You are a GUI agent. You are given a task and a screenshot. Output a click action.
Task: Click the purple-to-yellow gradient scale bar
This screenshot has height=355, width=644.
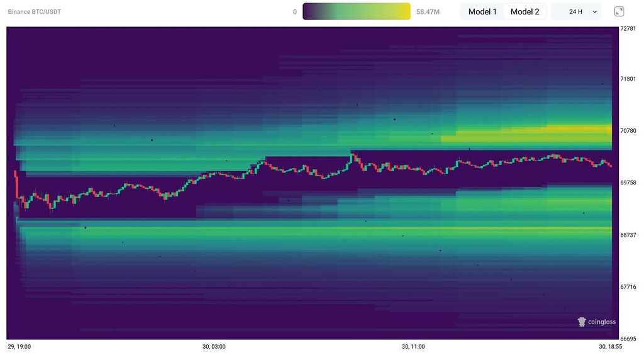(x=356, y=11)
